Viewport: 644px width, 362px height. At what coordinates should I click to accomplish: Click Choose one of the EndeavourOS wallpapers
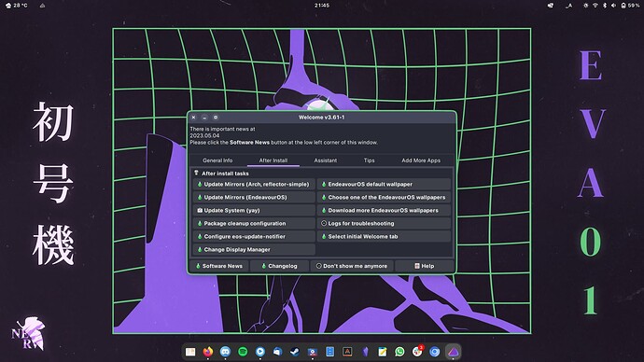tap(384, 198)
